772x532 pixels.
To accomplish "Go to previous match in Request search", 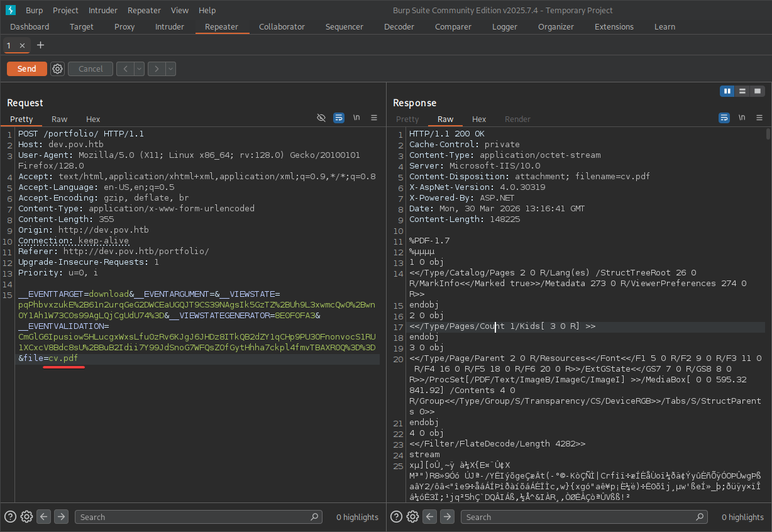I will click(43, 517).
